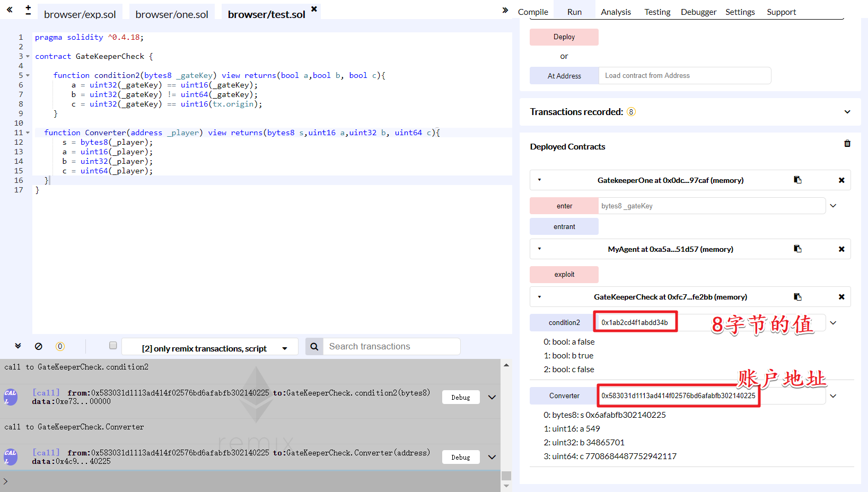Copy the GatekeeperOne contract address
This screenshot has height=492, width=868.
click(x=797, y=180)
